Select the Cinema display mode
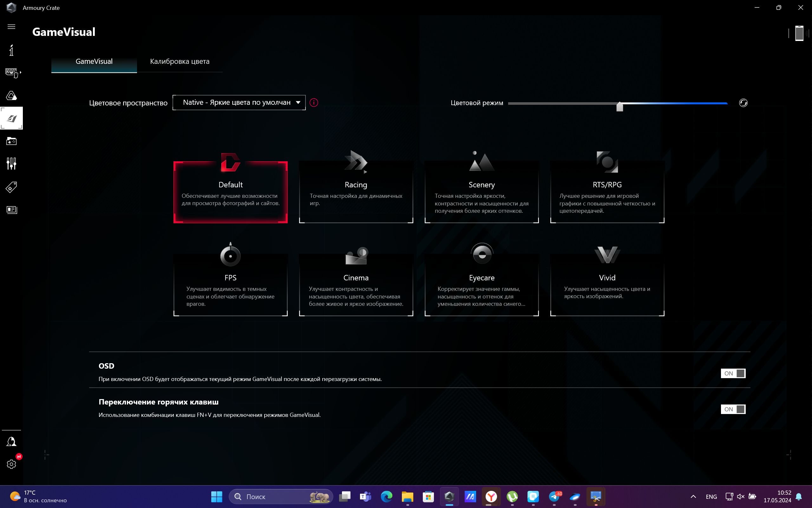812x508 pixels. 356,280
